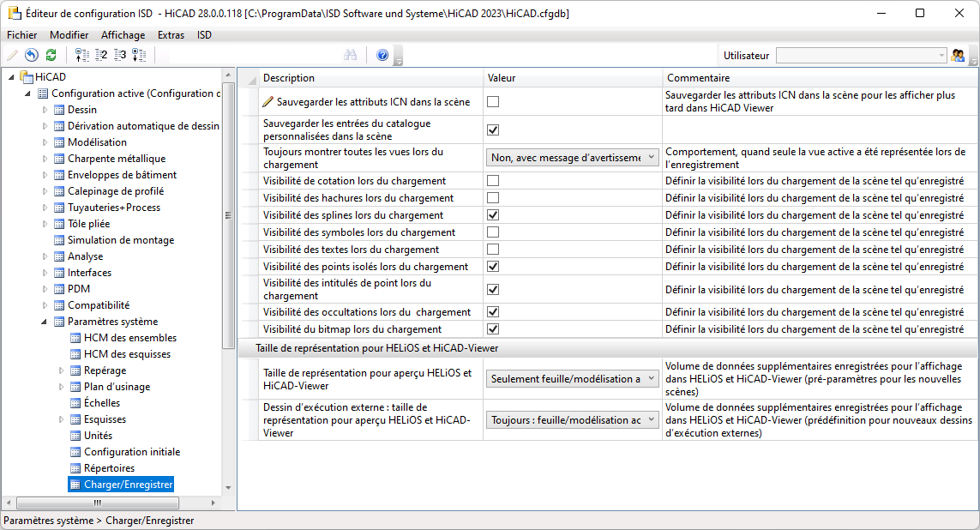Viewport: 980px width, 530px height.
Task: Collapse the Paramètres système tree node
Action: click(x=44, y=322)
